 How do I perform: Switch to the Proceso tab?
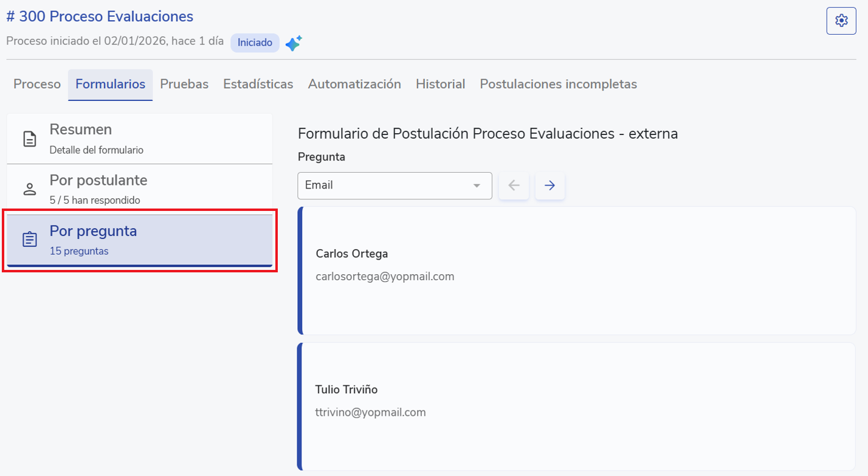37,85
